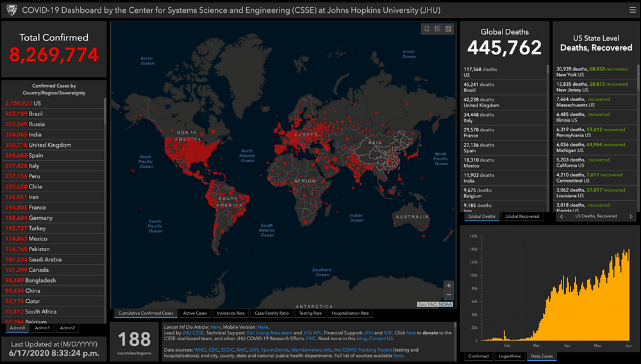The height and width of the screenshot is (364, 641).
Task: Open the COVID Tracking Project link
Action: pyautogui.click(x=363, y=350)
